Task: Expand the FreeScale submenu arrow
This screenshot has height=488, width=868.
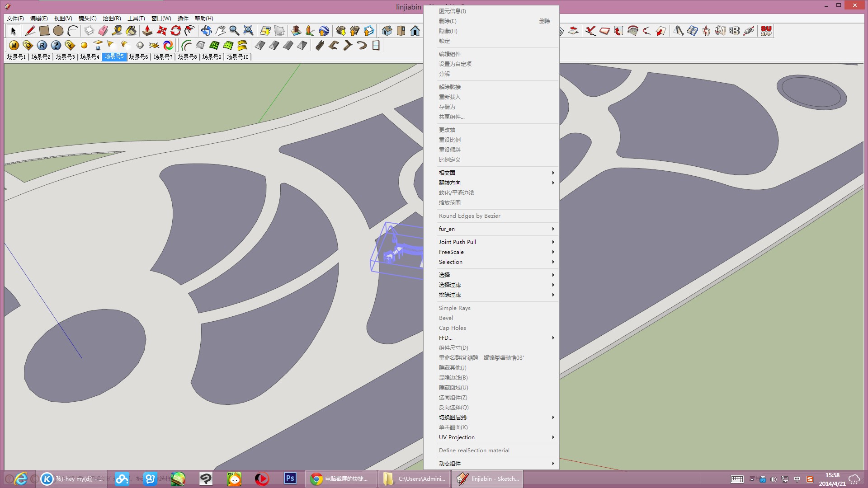Action: tap(553, 252)
